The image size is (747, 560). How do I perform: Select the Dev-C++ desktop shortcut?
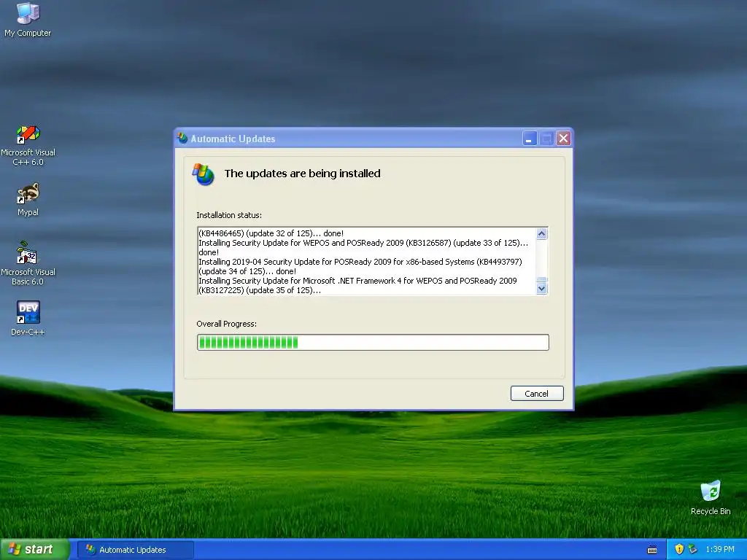point(28,318)
